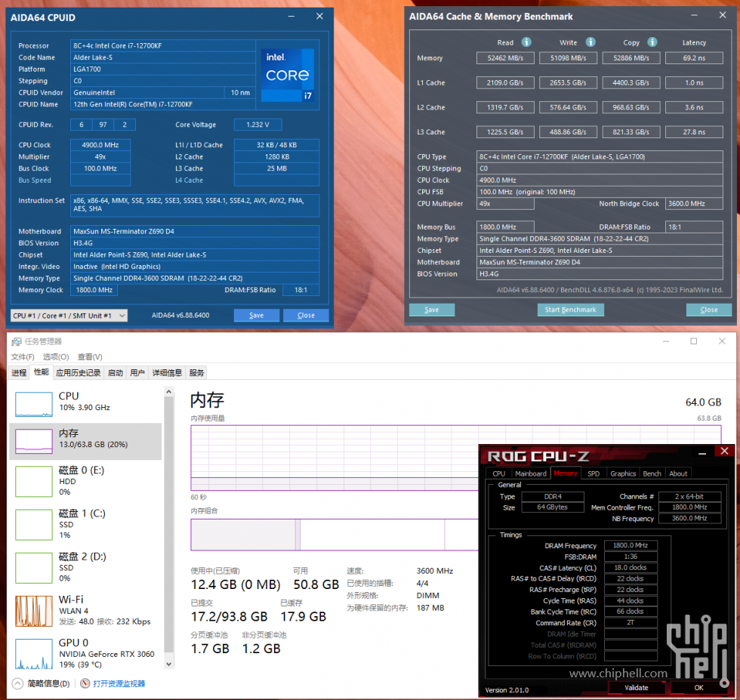Click Save in the Cache & Memory Benchmark
The image size is (740, 700).
pyautogui.click(x=432, y=310)
